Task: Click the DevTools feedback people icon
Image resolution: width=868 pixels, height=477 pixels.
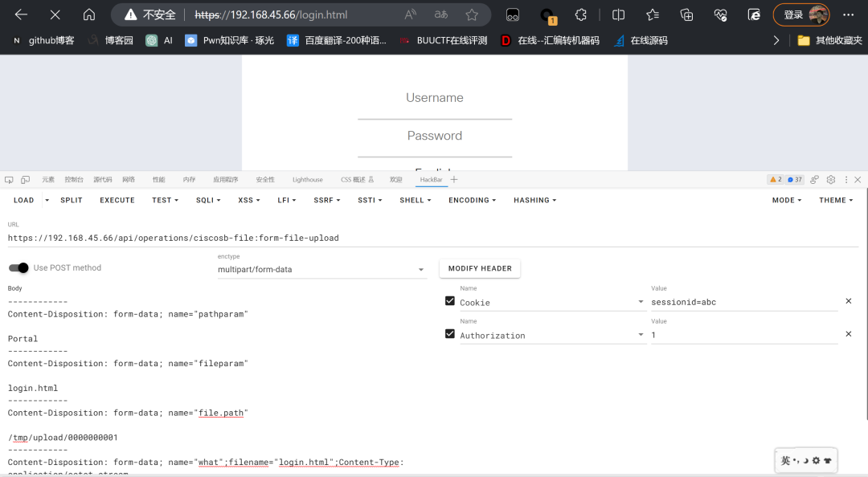Action: point(814,179)
